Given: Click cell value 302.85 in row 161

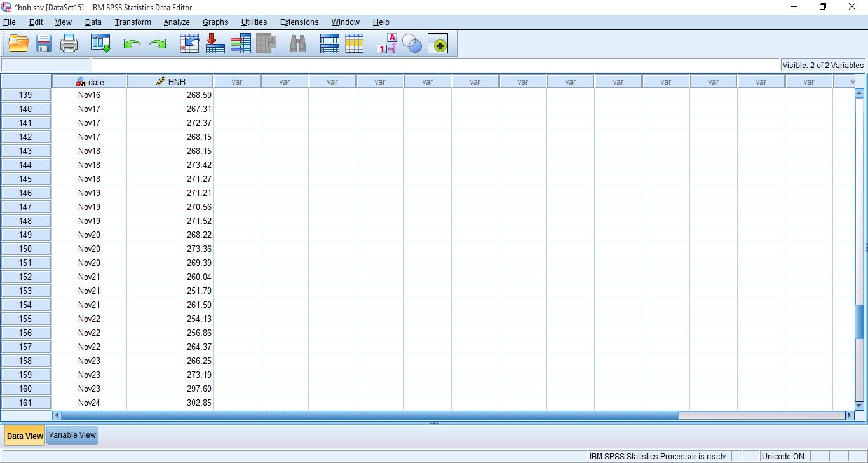Looking at the screenshot, I should point(170,403).
